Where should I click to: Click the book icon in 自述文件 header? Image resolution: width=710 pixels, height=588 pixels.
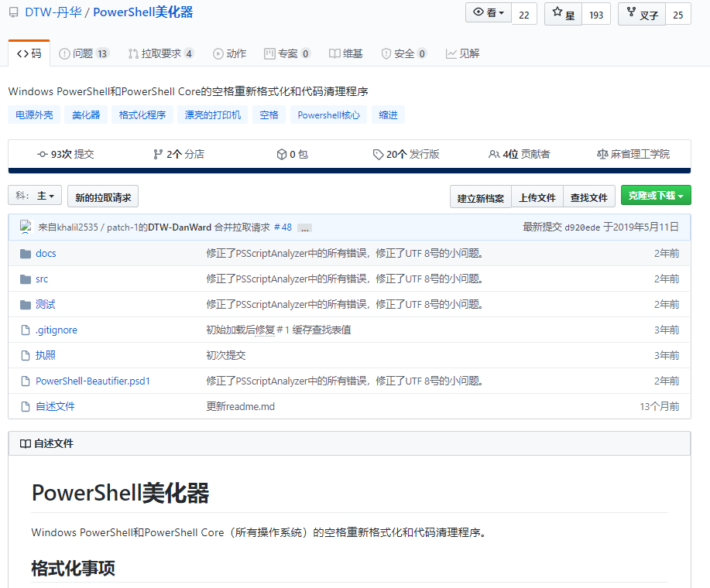pyautogui.click(x=26, y=444)
